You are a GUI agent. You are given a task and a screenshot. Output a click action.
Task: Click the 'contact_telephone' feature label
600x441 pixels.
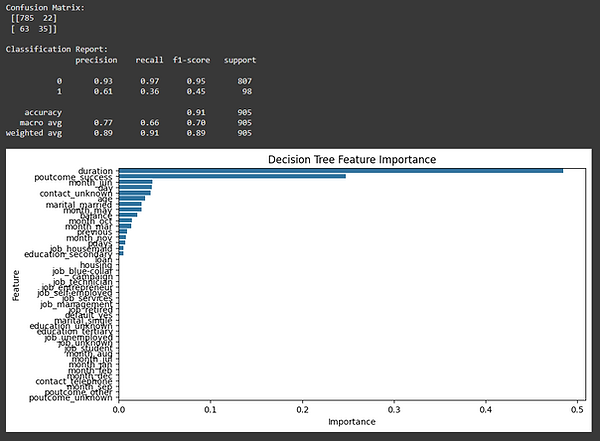point(74,381)
